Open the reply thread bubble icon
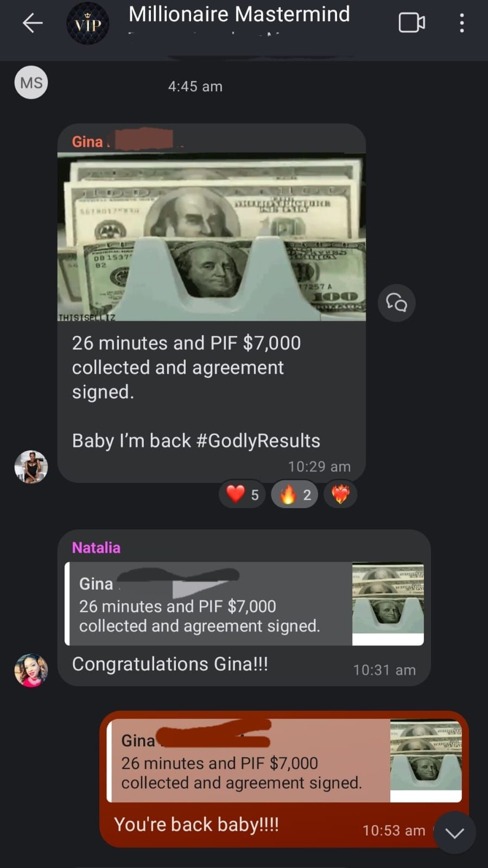 point(397,302)
